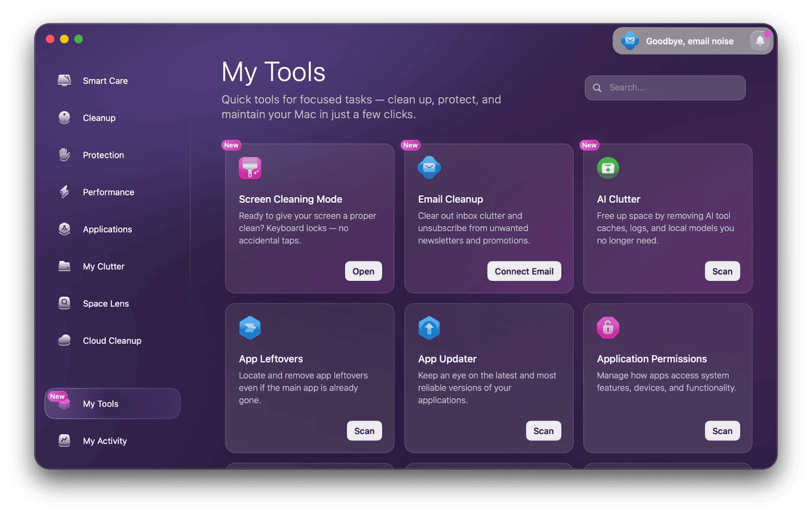Click the 'Application Permissions' card title
The image size is (812, 515).
(x=652, y=359)
